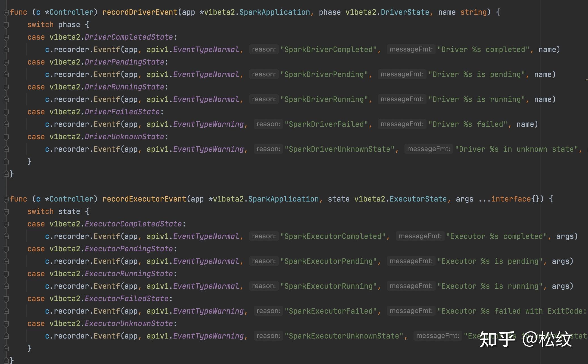The image size is (588, 364).
Task: Collapse the recordExecutorEvent function fold marker
Action: tap(6, 199)
